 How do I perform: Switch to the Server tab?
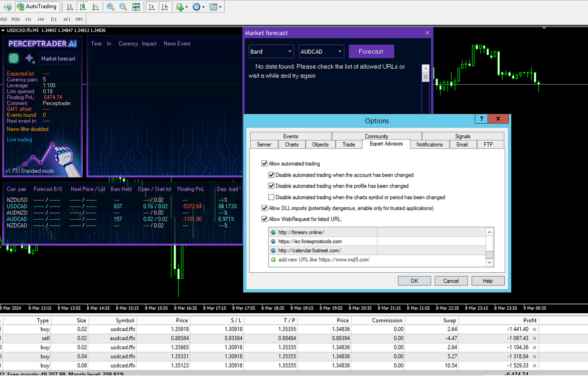click(x=264, y=144)
